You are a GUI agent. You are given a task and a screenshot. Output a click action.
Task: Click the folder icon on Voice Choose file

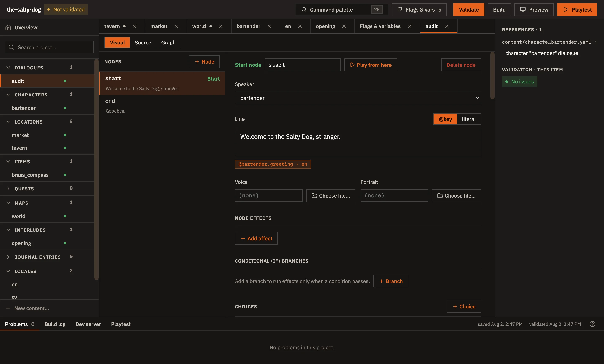click(314, 196)
